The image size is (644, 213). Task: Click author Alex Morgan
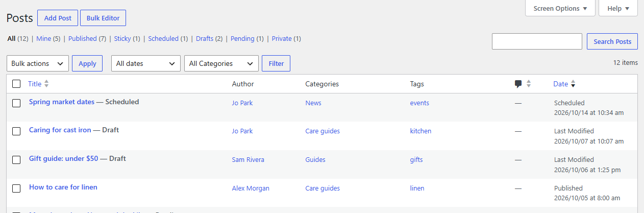pos(251,188)
